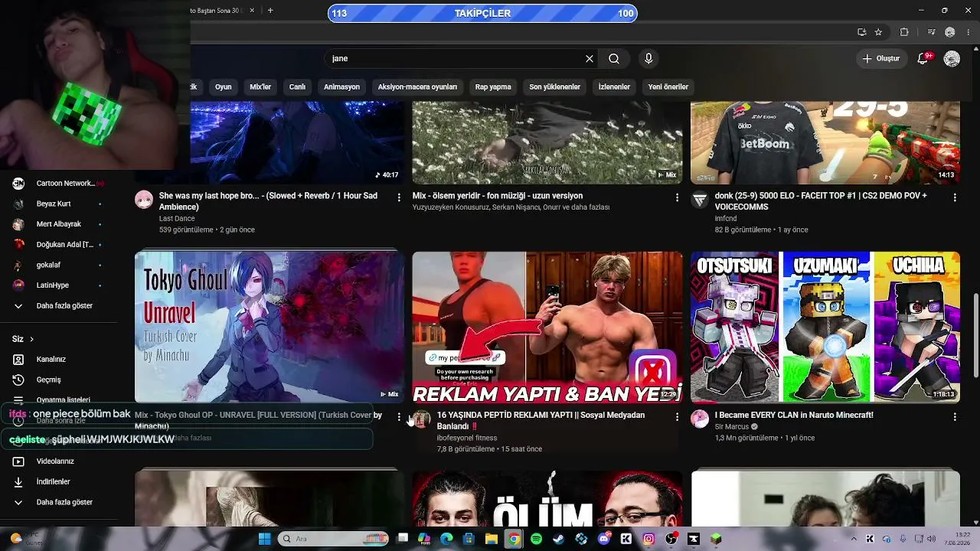Open the Chrome three-dot menu
The image size is (980, 551).
969,32
